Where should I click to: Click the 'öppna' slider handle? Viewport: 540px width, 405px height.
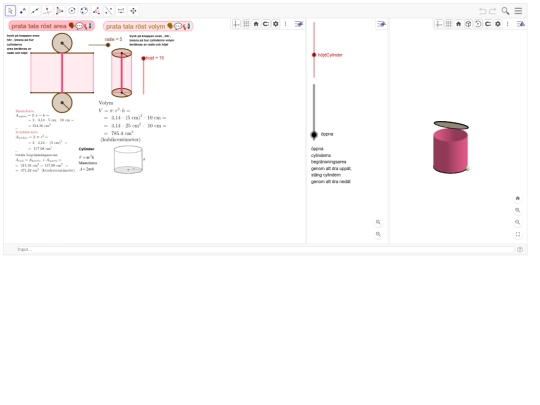314,135
